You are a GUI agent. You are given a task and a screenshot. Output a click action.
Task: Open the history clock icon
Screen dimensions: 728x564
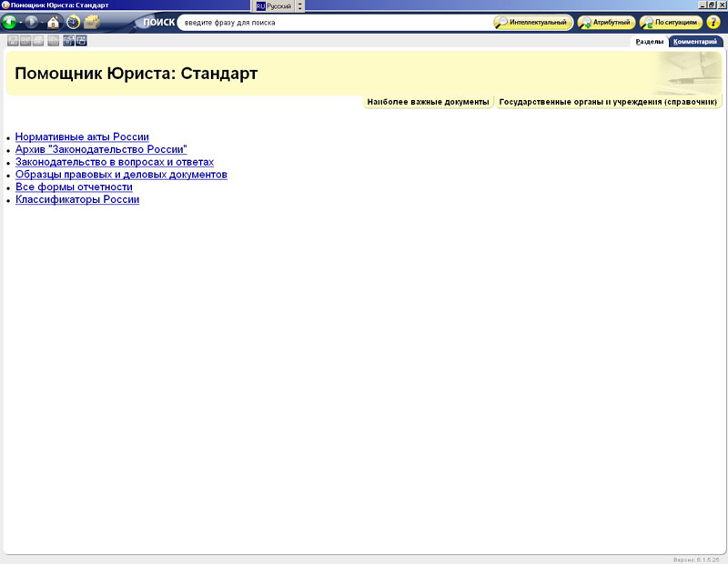[74, 22]
